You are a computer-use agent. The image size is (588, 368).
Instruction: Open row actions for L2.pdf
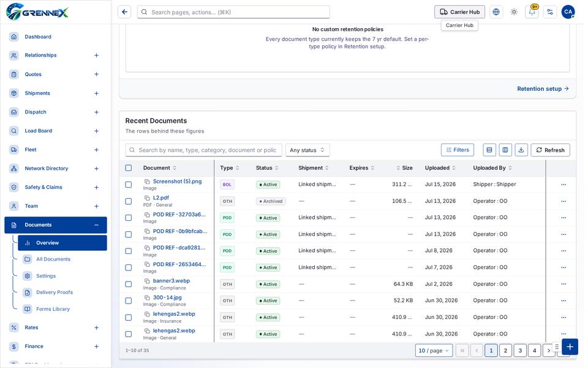tap(563, 201)
